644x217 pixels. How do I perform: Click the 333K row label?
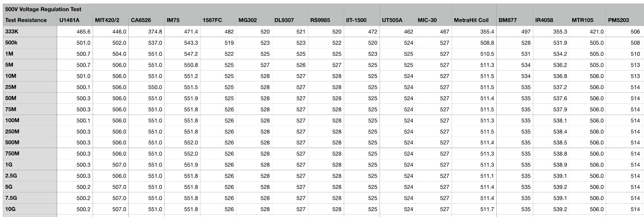click(12, 31)
